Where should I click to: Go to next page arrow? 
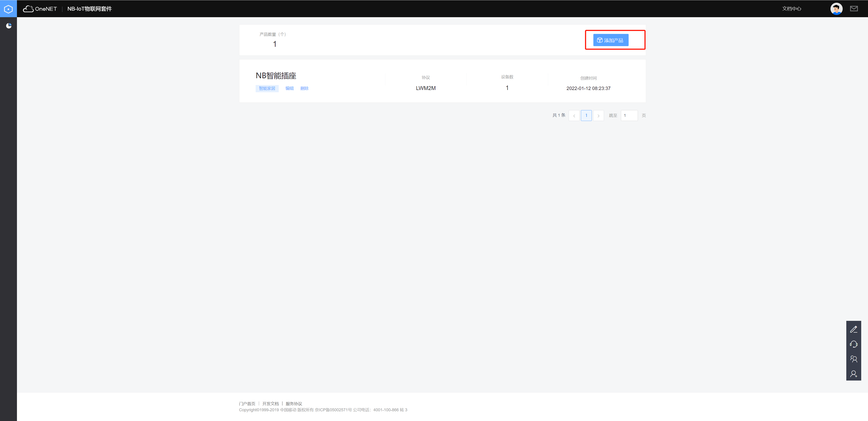pos(598,116)
